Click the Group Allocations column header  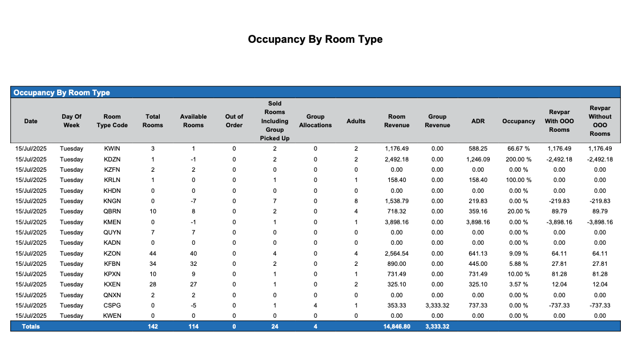(315, 121)
